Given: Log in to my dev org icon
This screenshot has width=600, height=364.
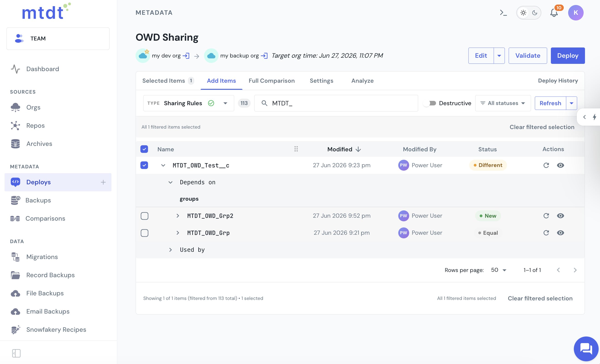Looking at the screenshot, I should (186, 56).
